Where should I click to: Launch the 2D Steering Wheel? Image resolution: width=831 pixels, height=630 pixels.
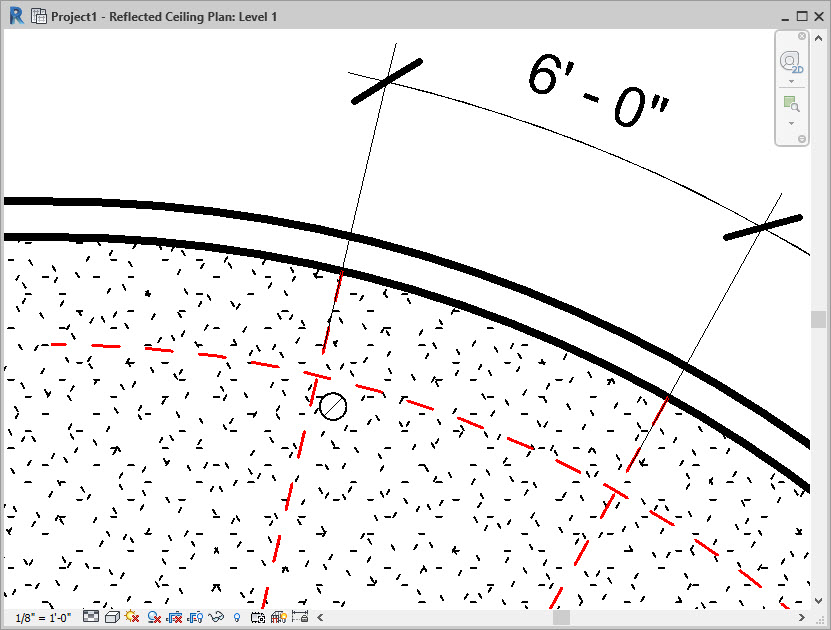pos(790,62)
